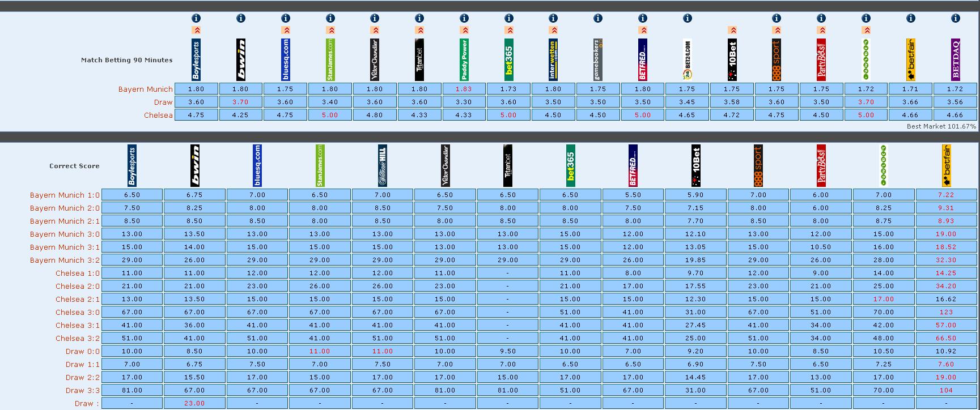Select the Paddy Power bookmaker logo
The image size is (980, 410).
pos(464,59)
